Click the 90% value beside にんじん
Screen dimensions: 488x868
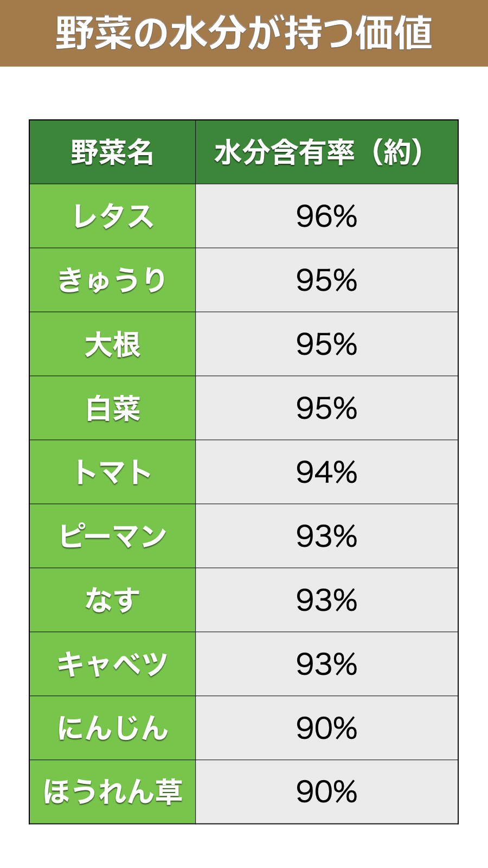(326, 729)
